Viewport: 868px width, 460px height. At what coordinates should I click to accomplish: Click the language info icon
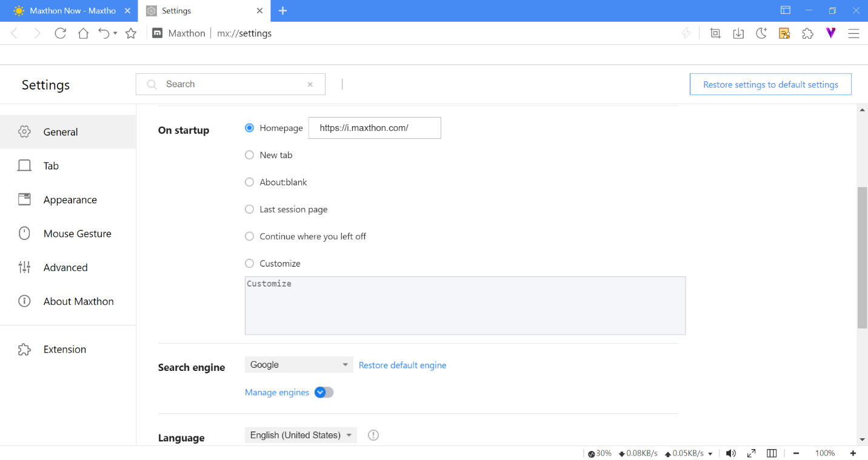(x=373, y=435)
